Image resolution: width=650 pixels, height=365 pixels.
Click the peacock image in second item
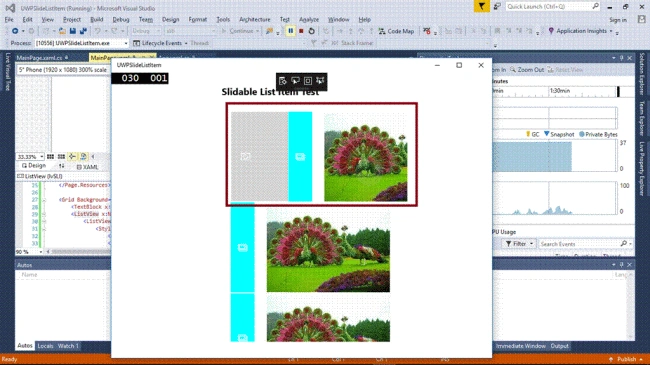click(x=328, y=250)
